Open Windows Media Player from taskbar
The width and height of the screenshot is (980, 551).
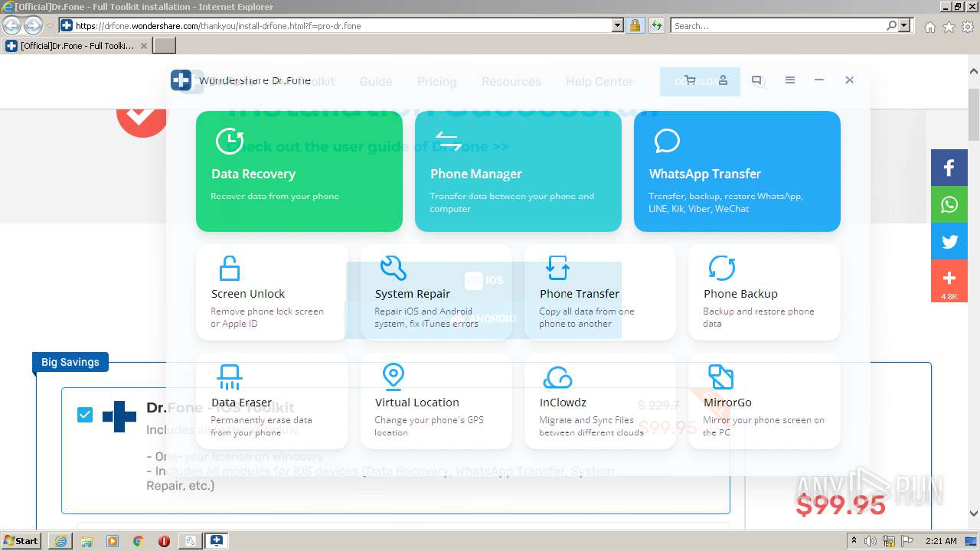[x=113, y=541]
